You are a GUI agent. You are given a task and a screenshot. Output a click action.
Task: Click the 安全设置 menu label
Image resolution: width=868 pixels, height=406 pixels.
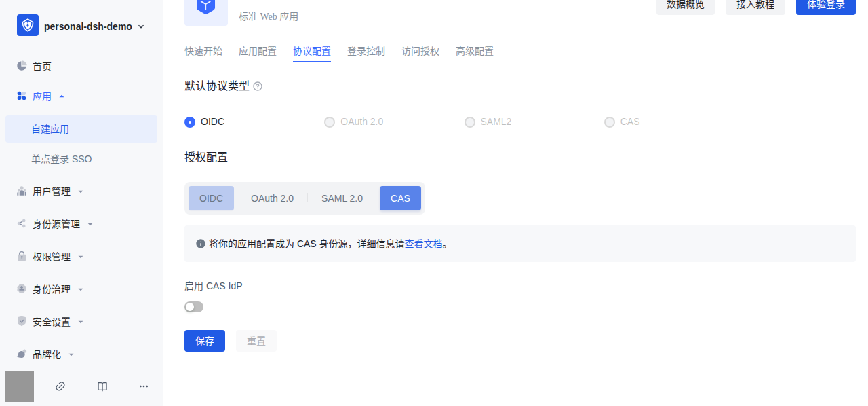coord(52,322)
